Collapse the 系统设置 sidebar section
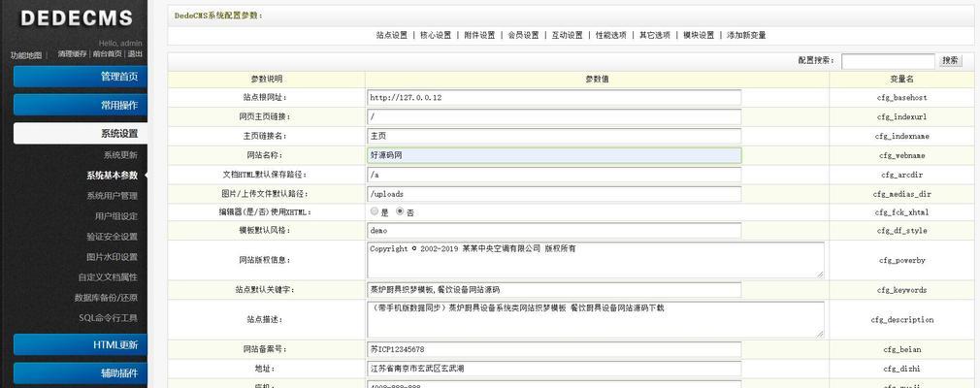The width and height of the screenshot is (980, 388). pyautogui.click(x=80, y=133)
